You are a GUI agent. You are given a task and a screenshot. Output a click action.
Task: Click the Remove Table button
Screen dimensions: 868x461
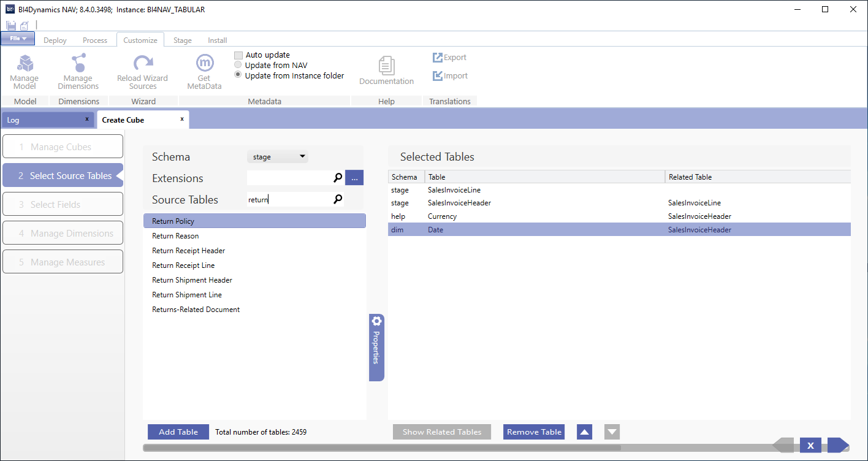pyautogui.click(x=534, y=432)
